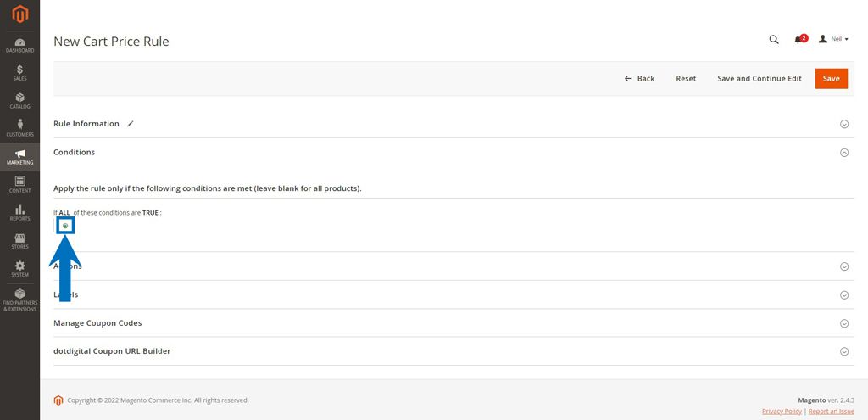
Task: Change the ALL condition aggregator
Action: click(x=64, y=213)
